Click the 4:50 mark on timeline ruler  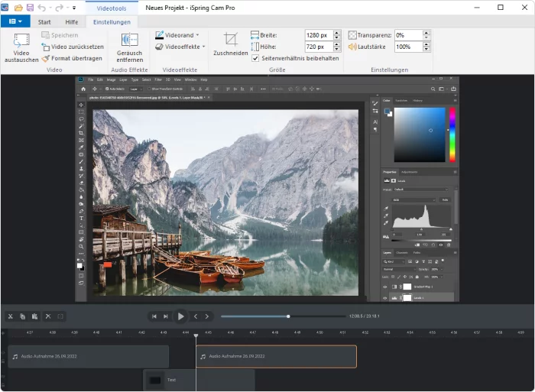point(319,332)
